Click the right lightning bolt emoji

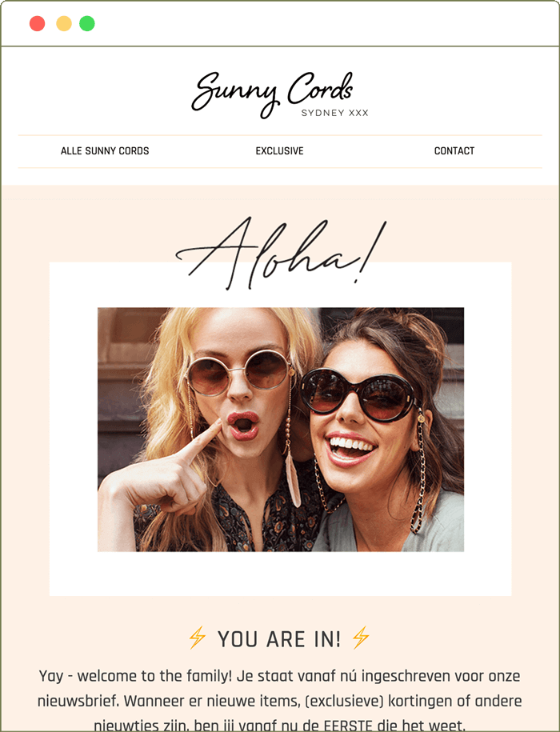pos(360,638)
